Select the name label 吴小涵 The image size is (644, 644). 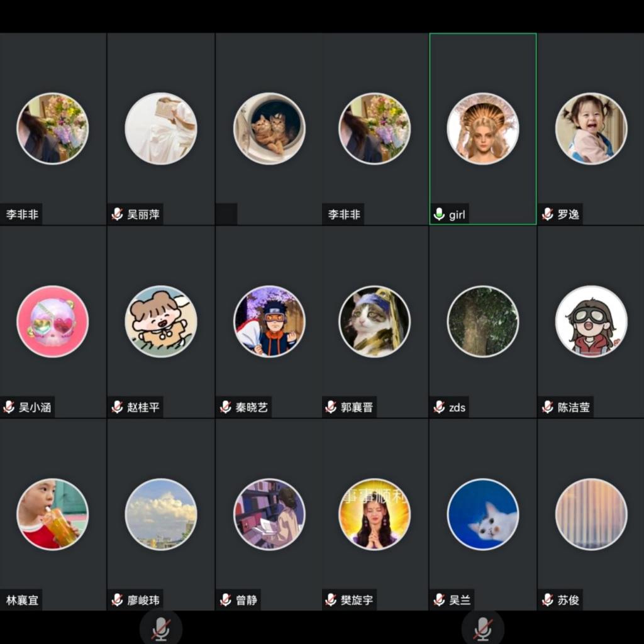35,408
